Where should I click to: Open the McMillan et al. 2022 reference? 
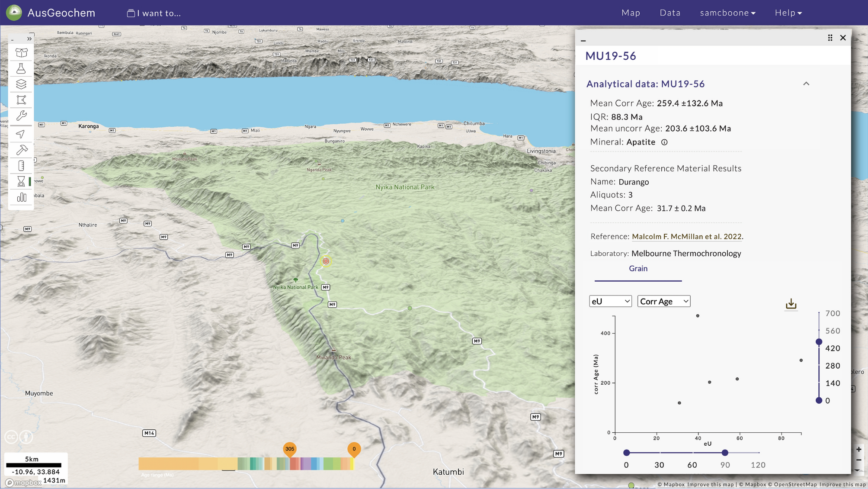pos(686,236)
